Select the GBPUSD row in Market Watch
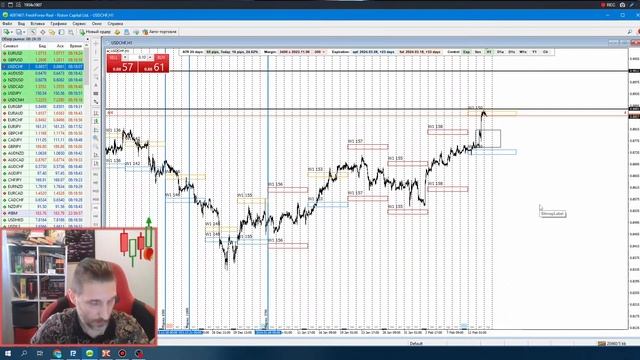640x360 pixels. 42,60
